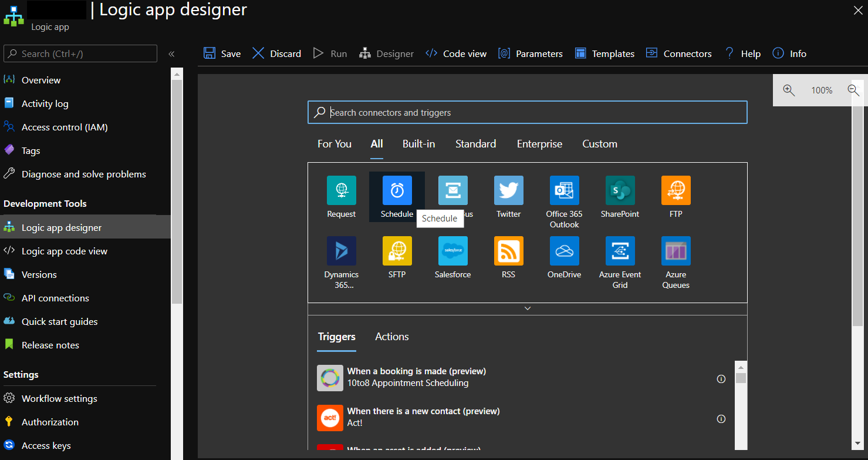Show Info from the toolbar
Screen dimensions: 868x460
click(x=789, y=53)
